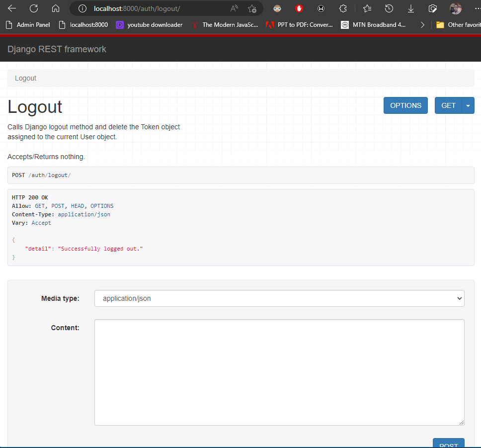Expand the GET button's dropdown arrow

468,105
